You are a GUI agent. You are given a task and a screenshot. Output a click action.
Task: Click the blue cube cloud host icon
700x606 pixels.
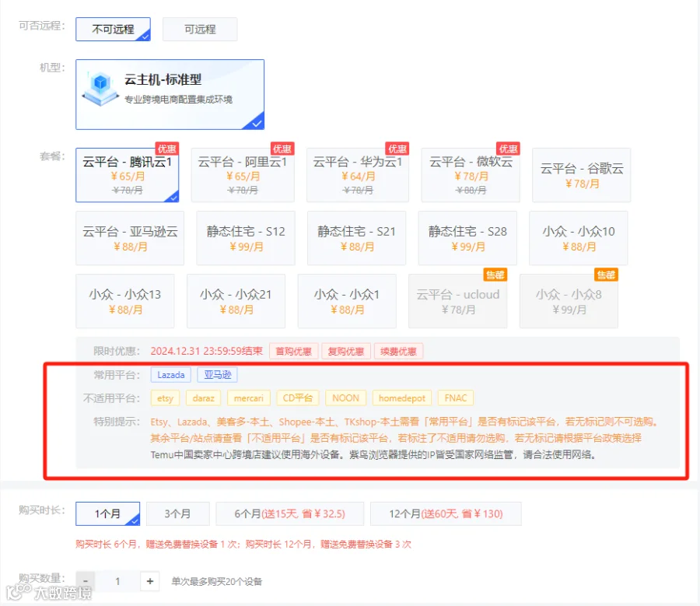[100, 89]
